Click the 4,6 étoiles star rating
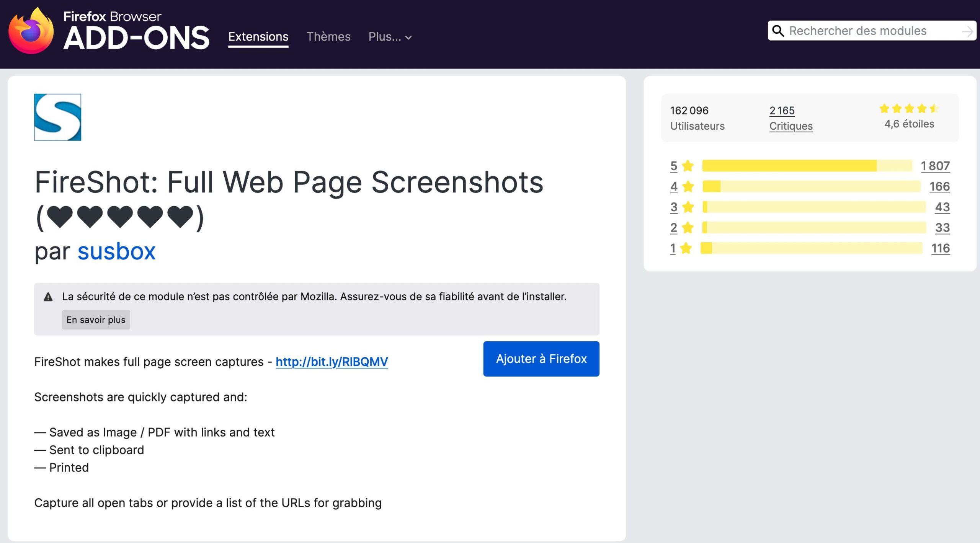Viewport: 980px width, 543px height. [x=909, y=117]
